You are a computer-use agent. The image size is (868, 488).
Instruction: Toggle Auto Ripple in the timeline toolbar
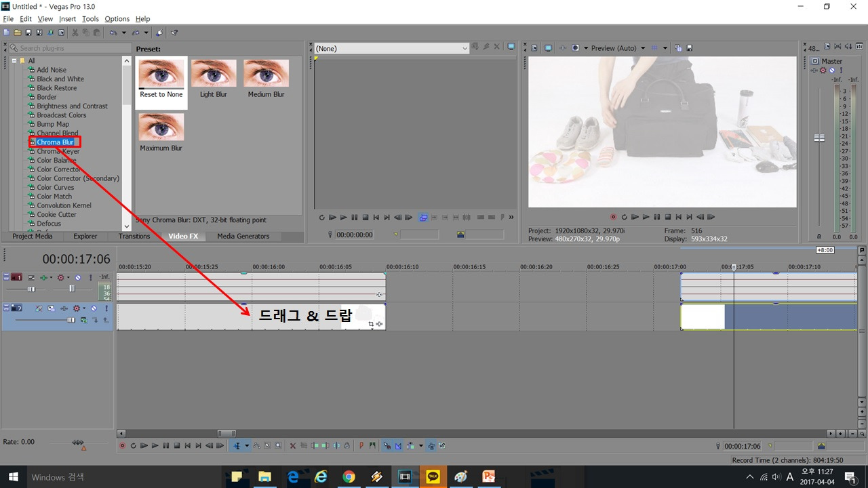tap(410, 445)
